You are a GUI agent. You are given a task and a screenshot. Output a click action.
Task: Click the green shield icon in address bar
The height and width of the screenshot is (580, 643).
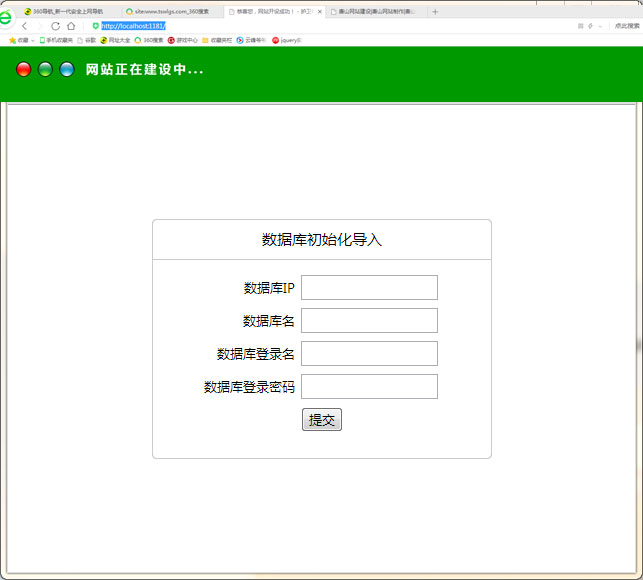(x=95, y=26)
